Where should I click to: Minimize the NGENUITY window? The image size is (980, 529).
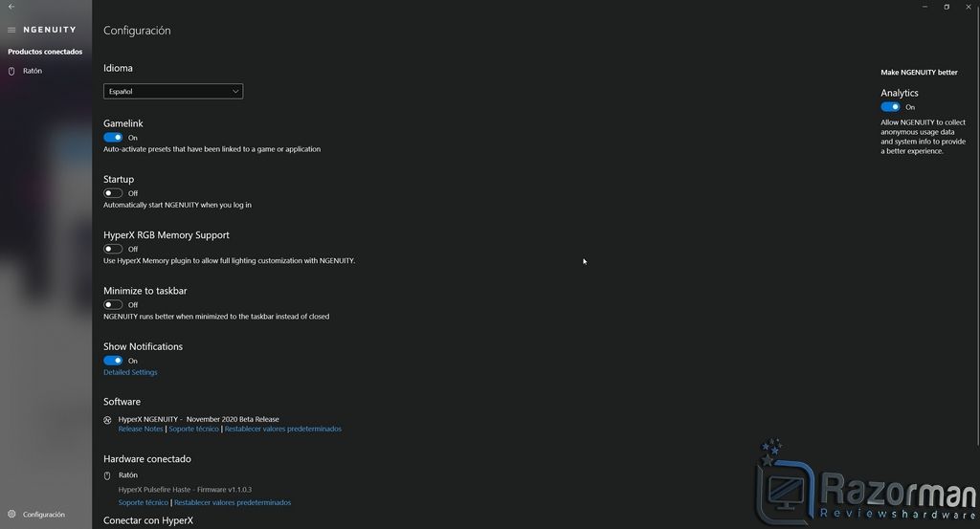pos(925,7)
